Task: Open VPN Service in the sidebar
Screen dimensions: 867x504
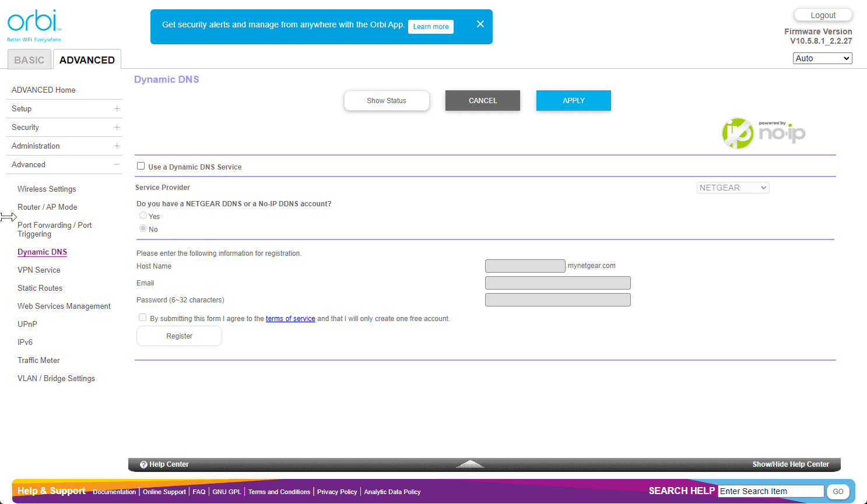Action: pyautogui.click(x=39, y=270)
